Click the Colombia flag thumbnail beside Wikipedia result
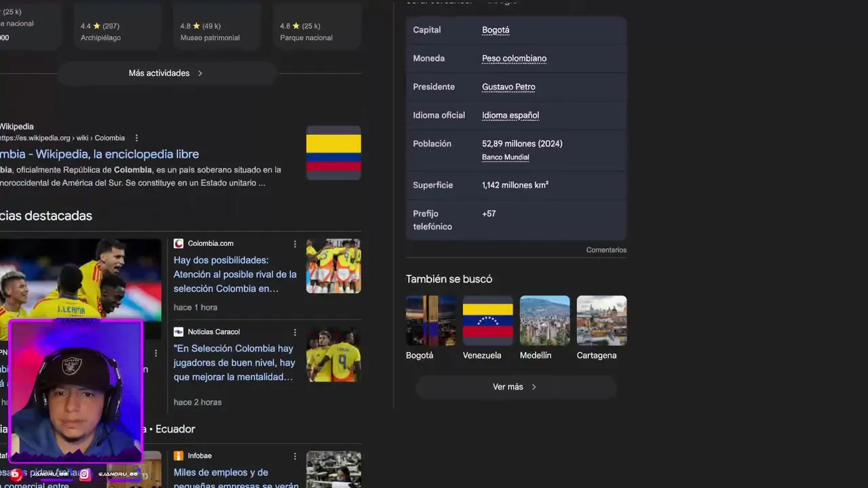Screen dimensions: 868x488 334,152
